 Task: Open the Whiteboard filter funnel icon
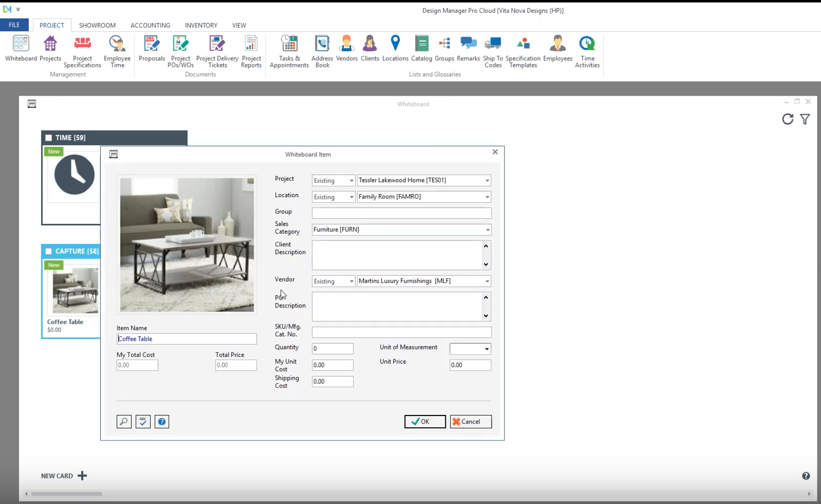(805, 119)
